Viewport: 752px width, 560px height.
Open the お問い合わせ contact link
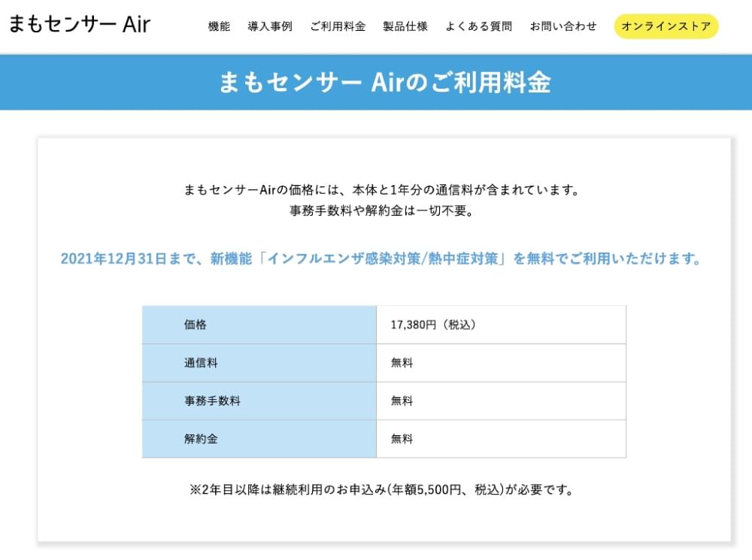coord(563,26)
